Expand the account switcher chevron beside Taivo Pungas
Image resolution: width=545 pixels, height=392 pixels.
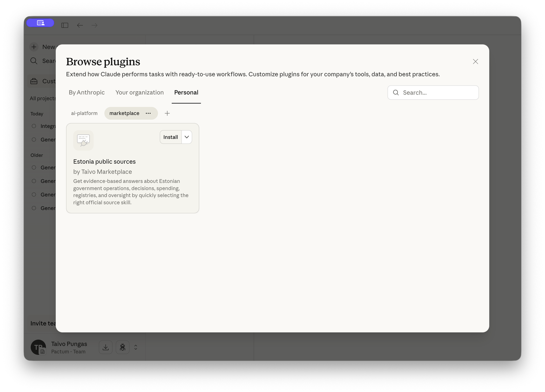(x=135, y=347)
